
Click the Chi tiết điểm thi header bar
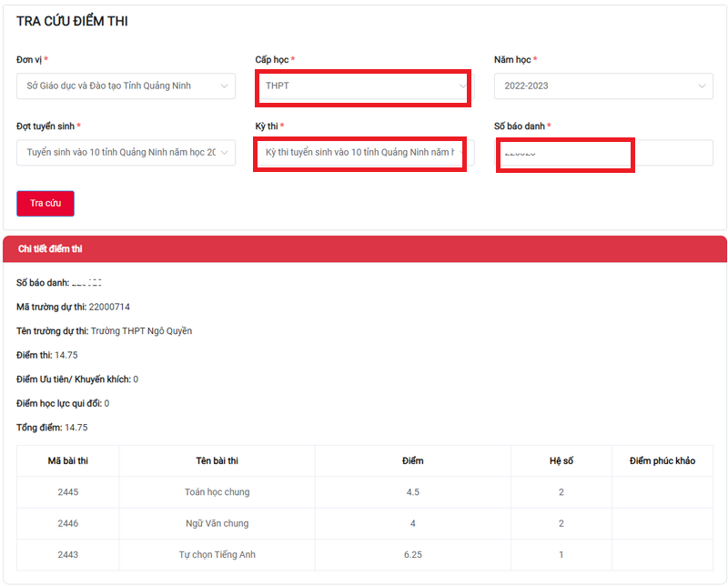[x=365, y=249]
